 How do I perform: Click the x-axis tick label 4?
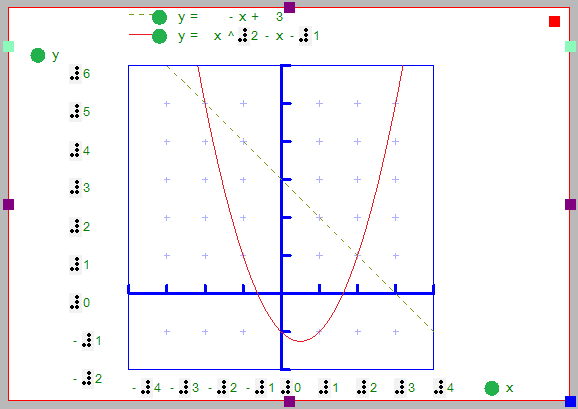(443, 388)
